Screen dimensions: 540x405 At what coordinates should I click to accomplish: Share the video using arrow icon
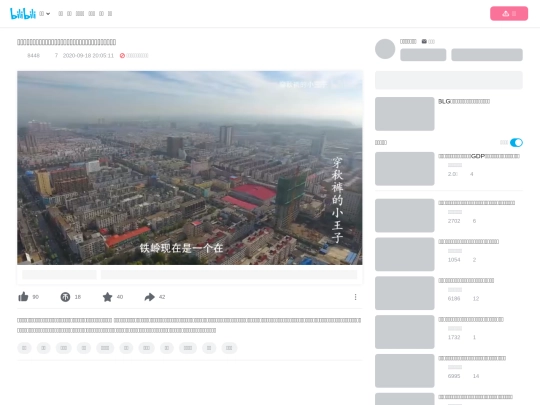point(149,297)
